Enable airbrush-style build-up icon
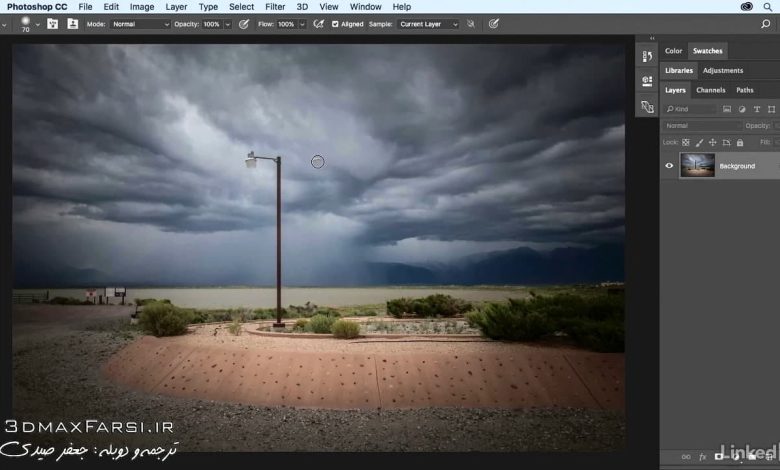The height and width of the screenshot is (470, 780). [x=318, y=24]
